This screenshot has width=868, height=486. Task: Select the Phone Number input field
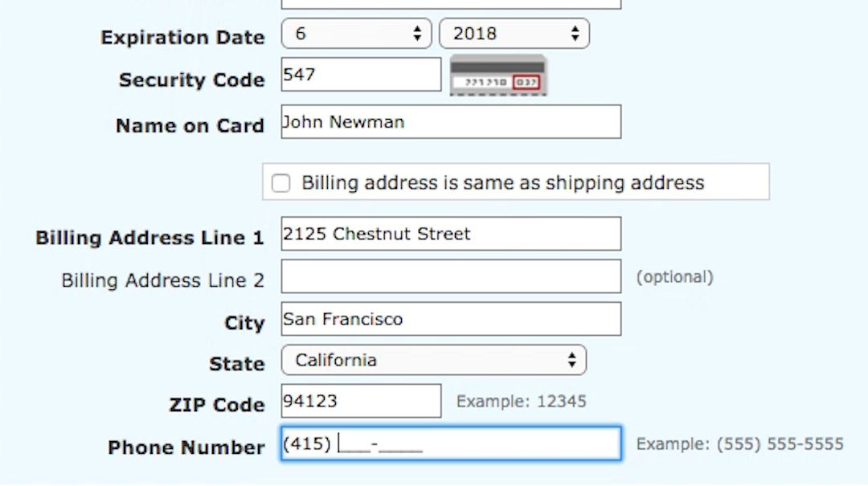pyautogui.click(x=450, y=443)
